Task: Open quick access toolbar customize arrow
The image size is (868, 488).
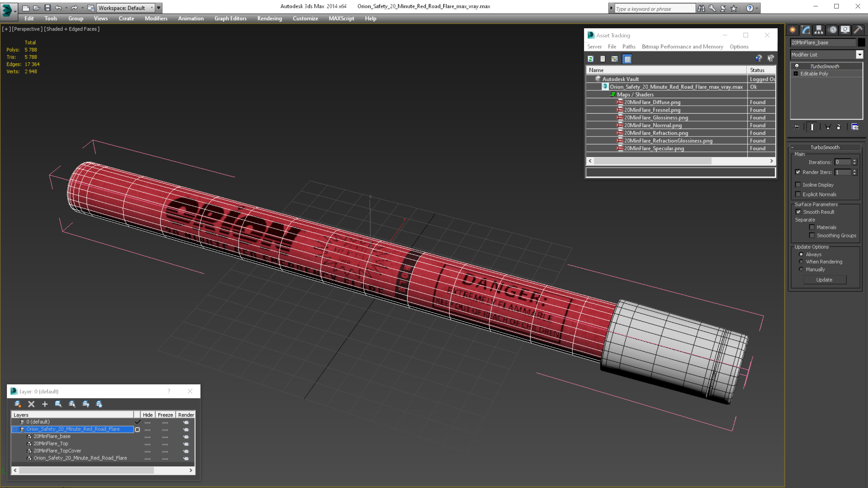Action: coord(159,8)
